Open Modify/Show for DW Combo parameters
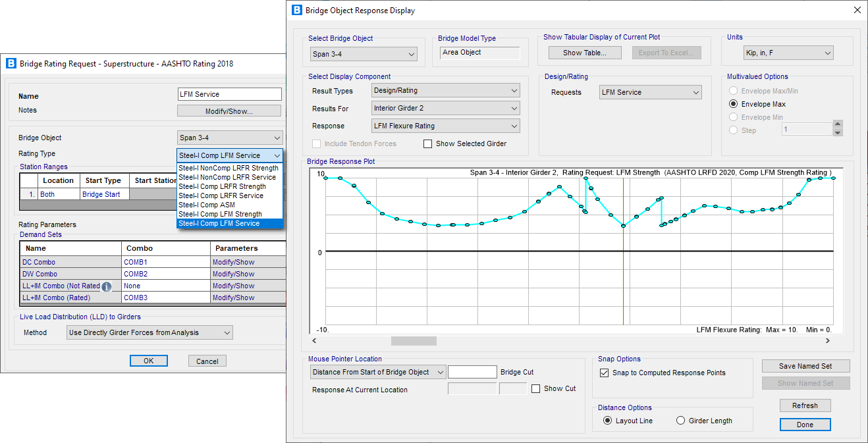This screenshot has height=443, width=868. [x=248, y=274]
